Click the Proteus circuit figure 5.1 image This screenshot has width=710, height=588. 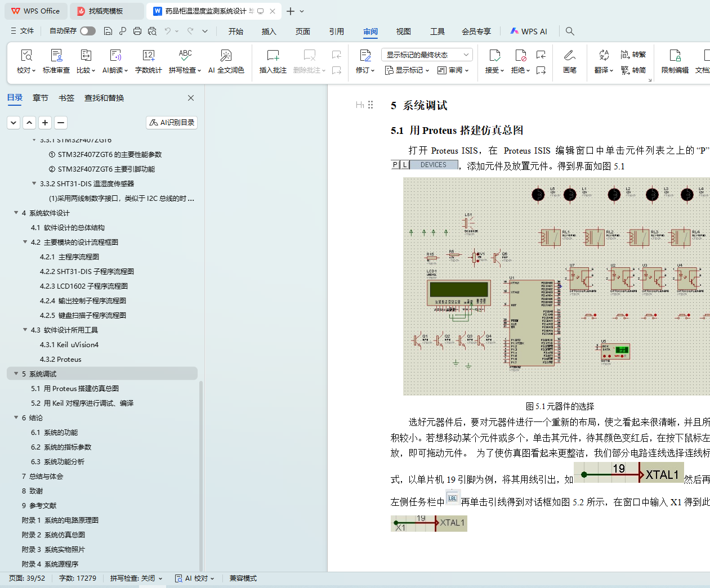click(556, 286)
